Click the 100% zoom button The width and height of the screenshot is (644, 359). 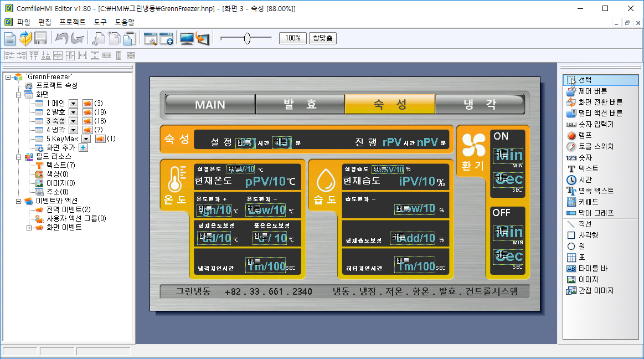[293, 38]
